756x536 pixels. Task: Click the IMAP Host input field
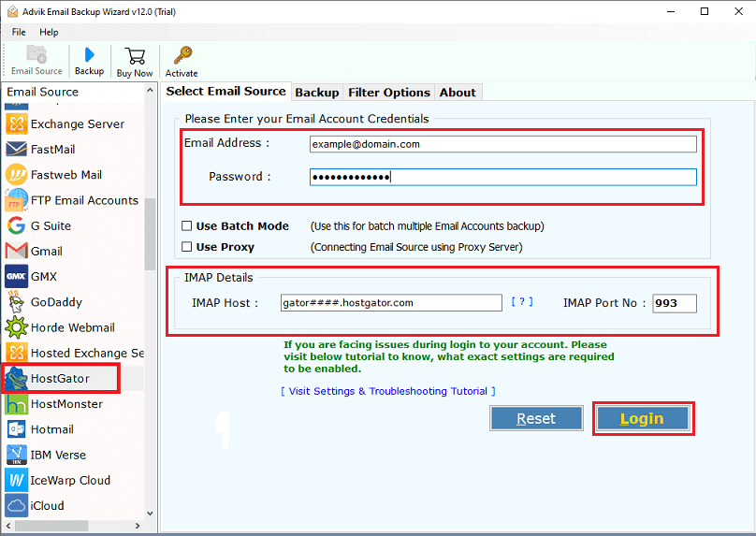click(x=391, y=303)
